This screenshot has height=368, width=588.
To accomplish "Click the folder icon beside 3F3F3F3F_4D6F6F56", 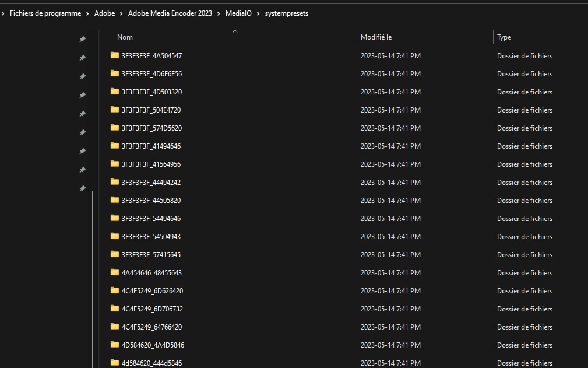I will click(115, 73).
